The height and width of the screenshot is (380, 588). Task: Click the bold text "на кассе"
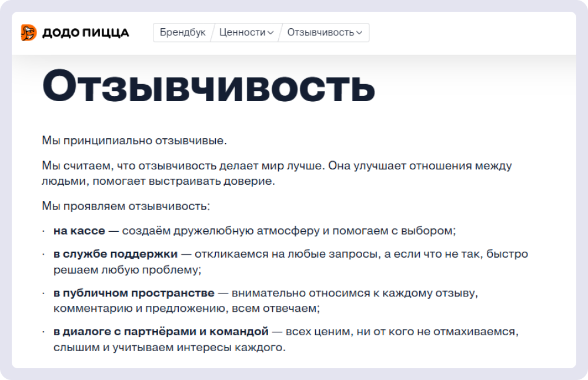(x=79, y=231)
